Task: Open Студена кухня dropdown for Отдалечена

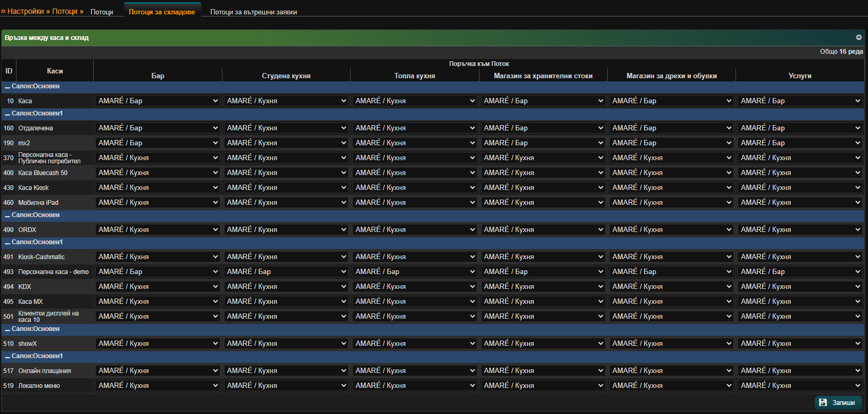Action: coord(286,128)
